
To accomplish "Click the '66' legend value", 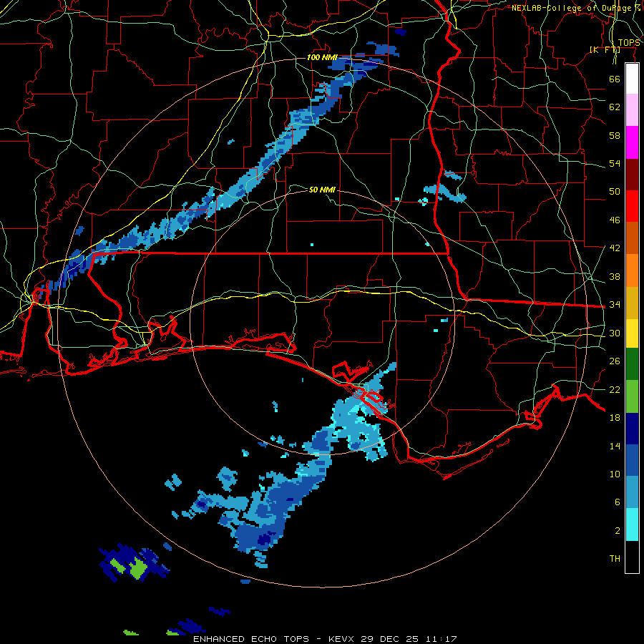I will (x=615, y=79).
